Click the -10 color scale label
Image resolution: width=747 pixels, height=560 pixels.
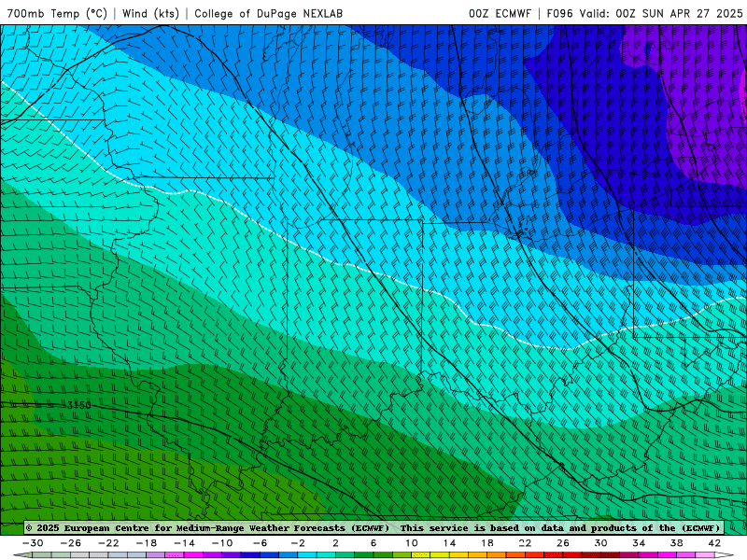pyautogui.click(x=222, y=543)
